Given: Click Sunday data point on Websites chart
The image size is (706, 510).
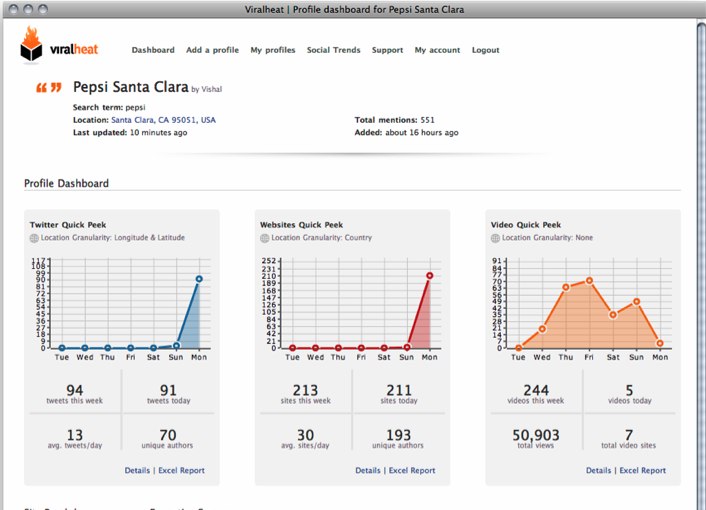Looking at the screenshot, I should tap(407, 347).
